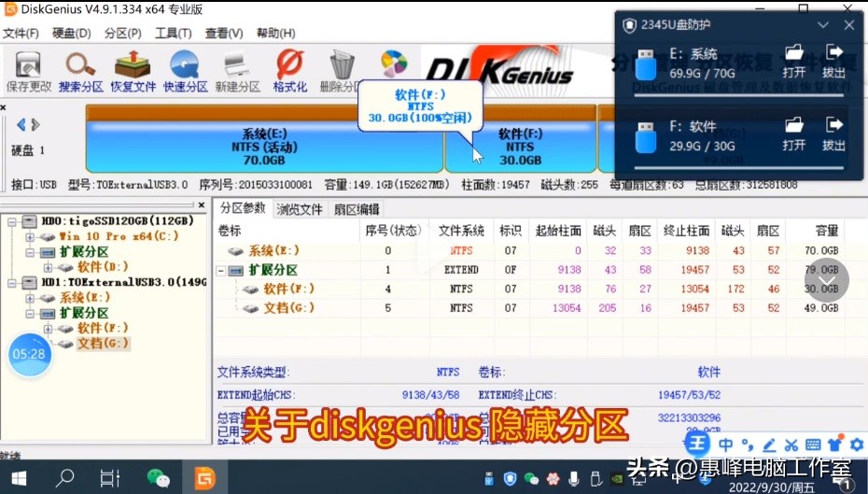Switch to the 扇区编辑 tab
The image size is (868, 494).
coord(356,209)
